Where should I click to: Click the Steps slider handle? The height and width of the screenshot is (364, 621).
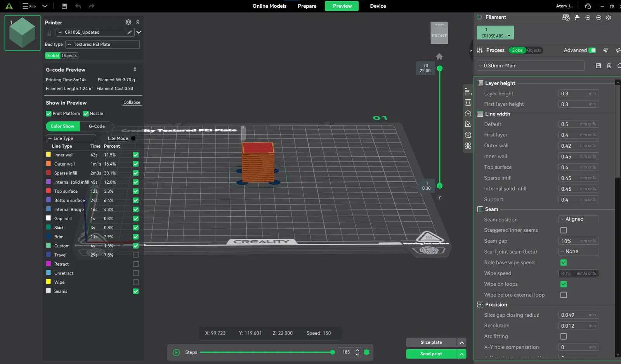pos(333,352)
